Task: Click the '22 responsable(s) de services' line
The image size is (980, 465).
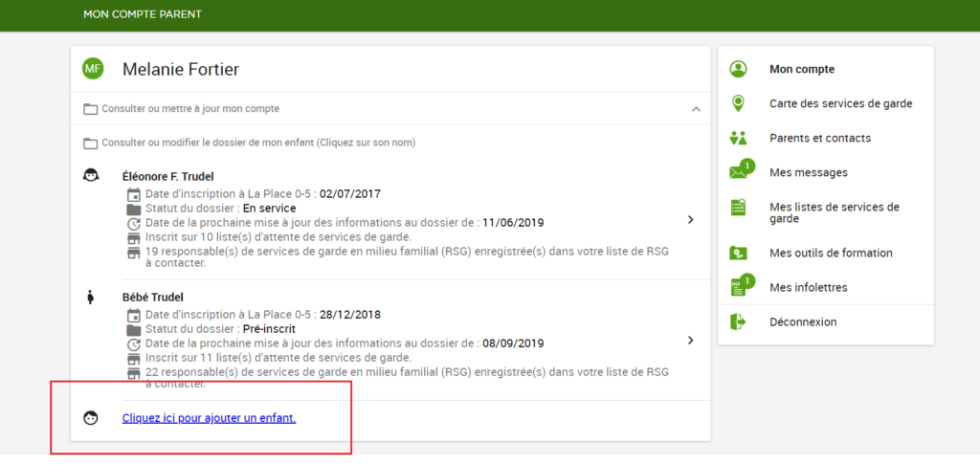Action: pos(407,378)
